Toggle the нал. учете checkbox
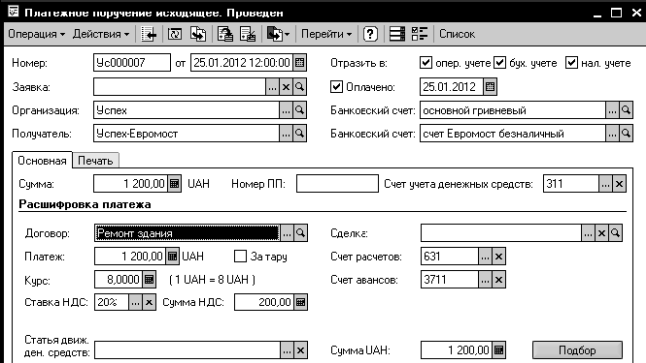 571,63
